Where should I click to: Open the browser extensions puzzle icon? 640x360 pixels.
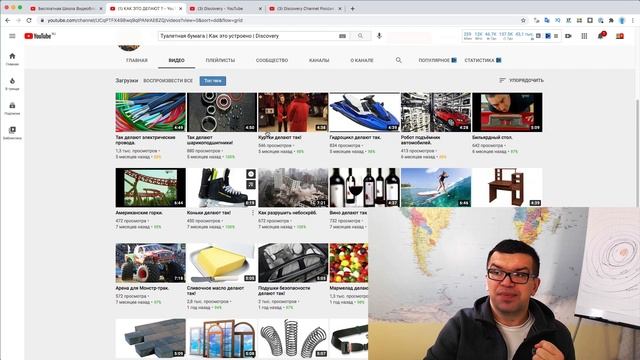pos(611,20)
